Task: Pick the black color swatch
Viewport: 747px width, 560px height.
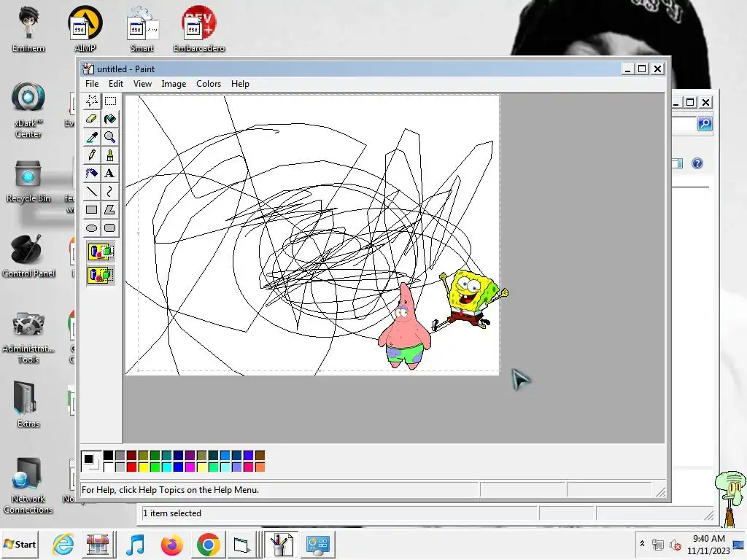Action: 108,456
